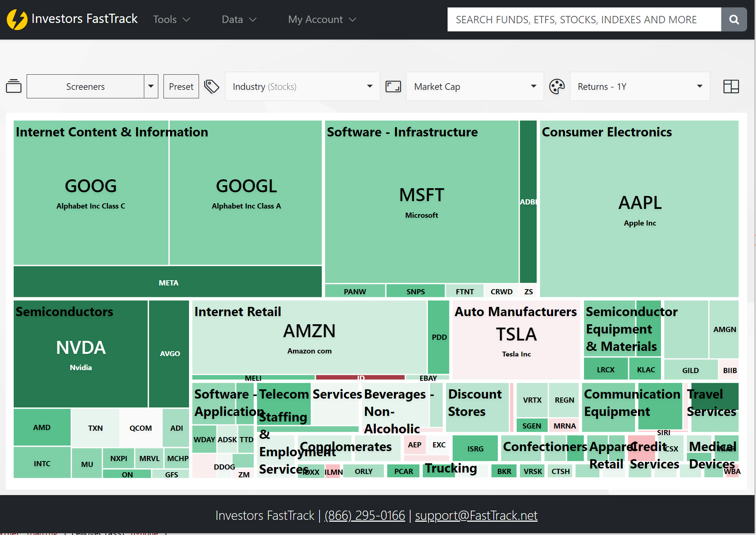Select the CTSH treemap tile
The height and width of the screenshot is (535, 756).
(x=560, y=471)
